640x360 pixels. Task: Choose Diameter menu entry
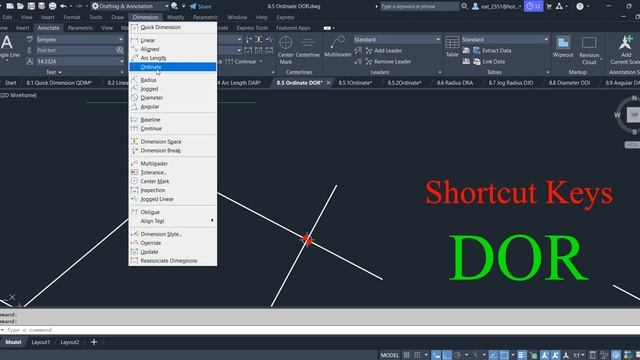coord(173,98)
